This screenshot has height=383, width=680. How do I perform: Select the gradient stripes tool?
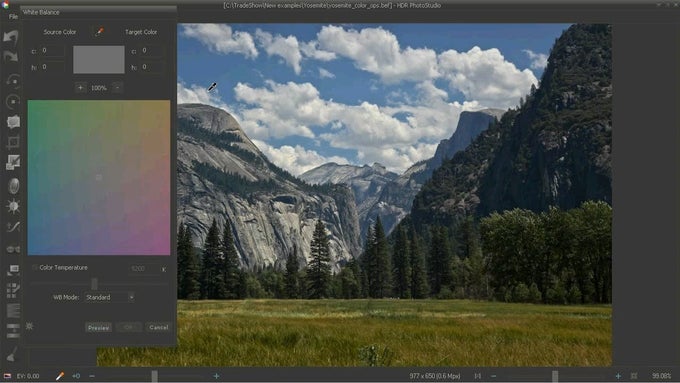13,311
